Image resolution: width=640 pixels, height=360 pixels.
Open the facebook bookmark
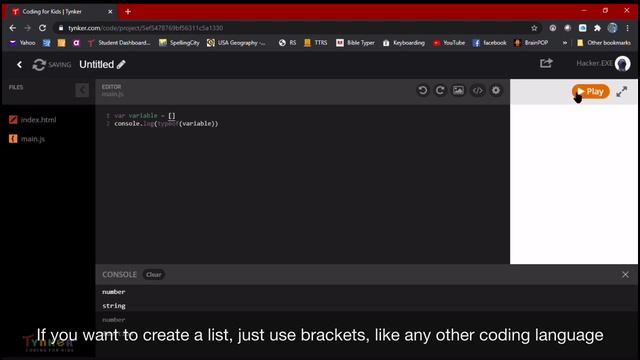pos(489,42)
